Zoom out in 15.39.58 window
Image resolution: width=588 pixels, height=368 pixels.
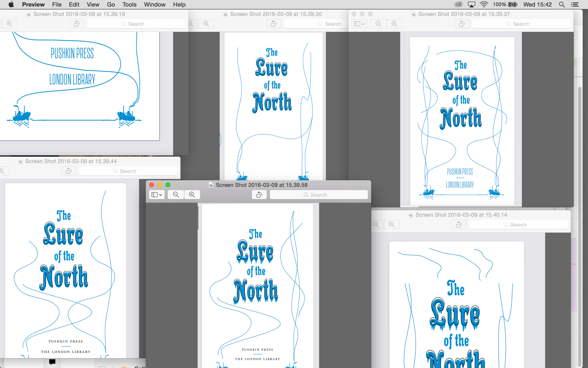(x=176, y=194)
